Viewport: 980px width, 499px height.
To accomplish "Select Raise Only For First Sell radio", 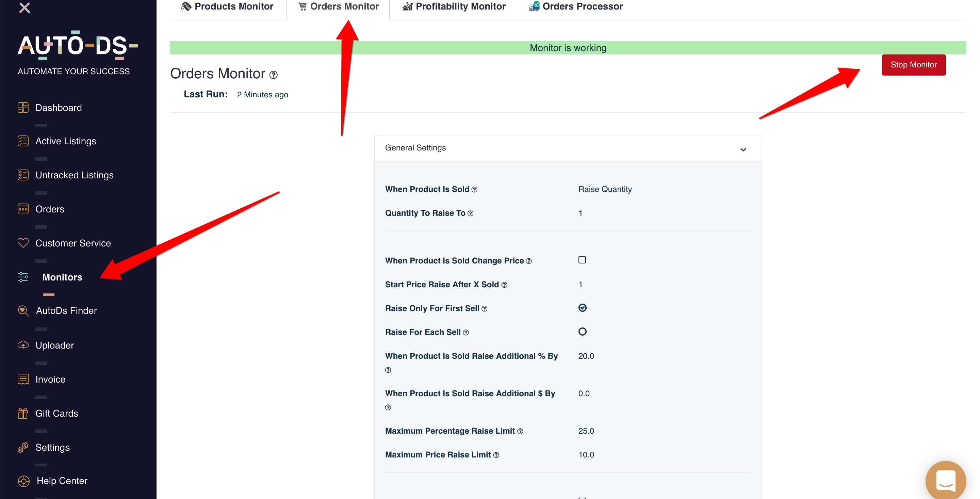I will point(583,308).
